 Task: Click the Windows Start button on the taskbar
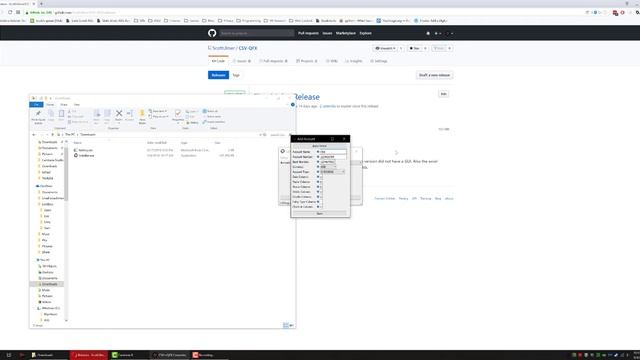click(8, 355)
